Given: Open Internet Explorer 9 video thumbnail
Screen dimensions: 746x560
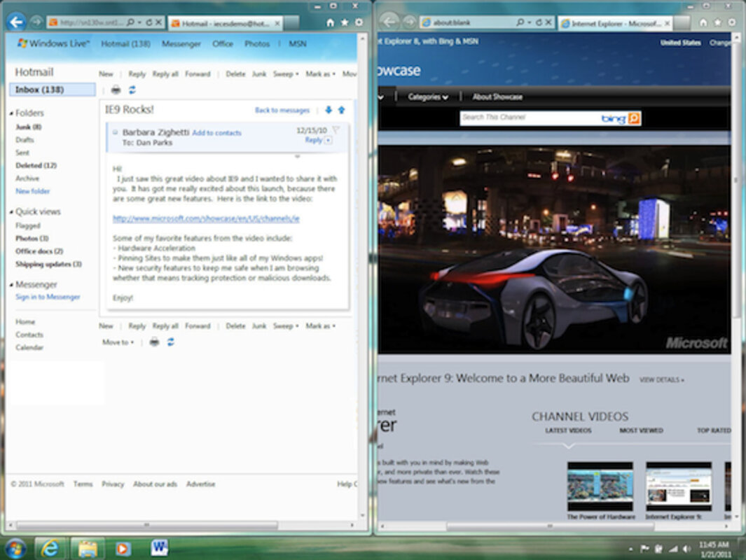Looking at the screenshot, I should pyautogui.click(x=679, y=486).
